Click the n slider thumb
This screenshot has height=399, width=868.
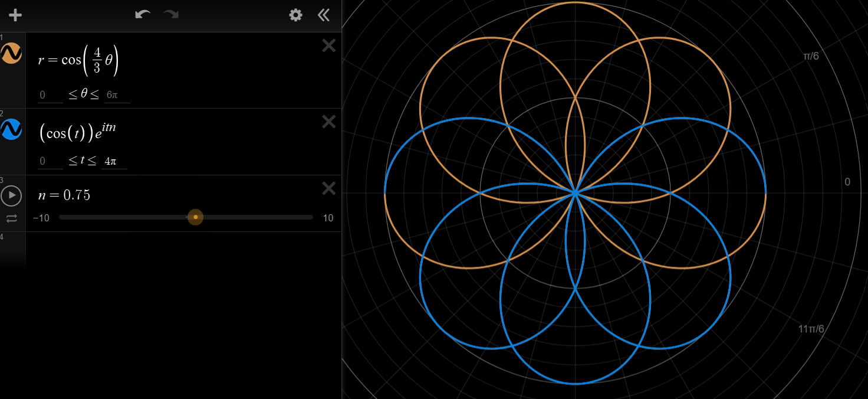click(195, 217)
